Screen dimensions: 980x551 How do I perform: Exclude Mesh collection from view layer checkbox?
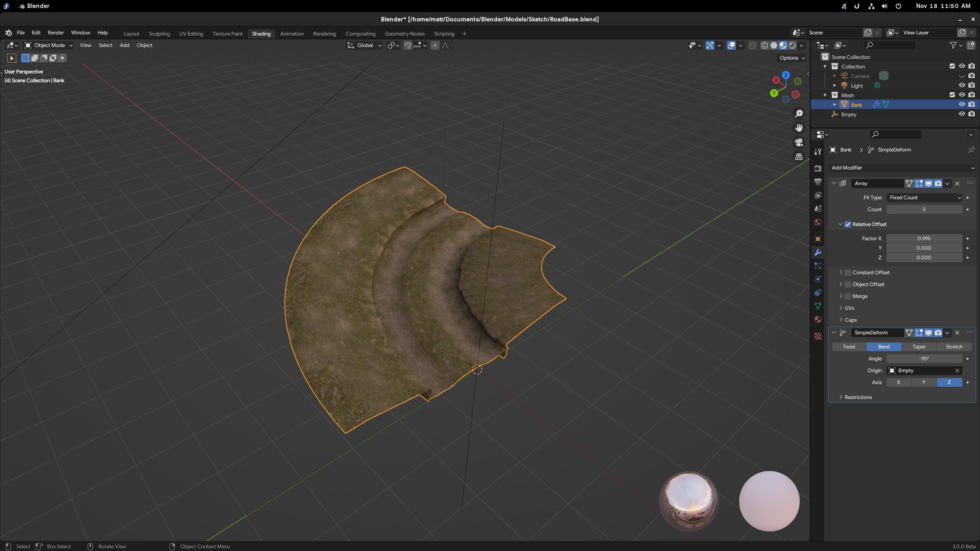952,95
